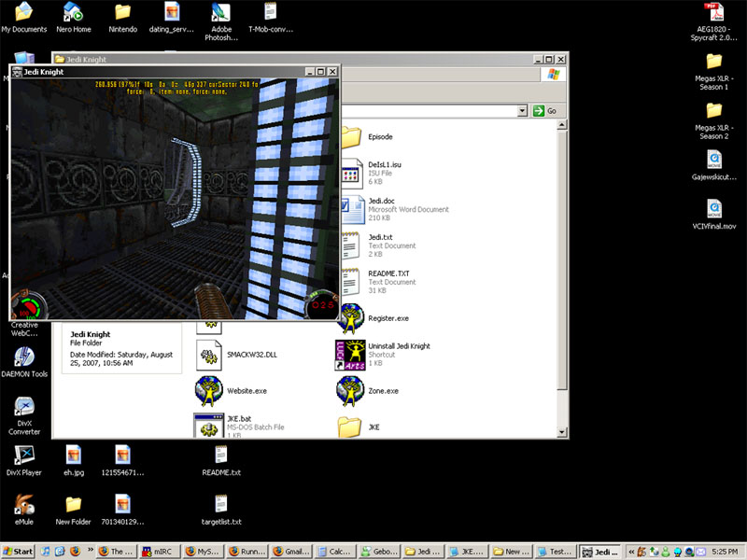This screenshot has height=560, width=747.
Task: Switch to the first Firefox taskbar button "The"
Action: click(116, 552)
